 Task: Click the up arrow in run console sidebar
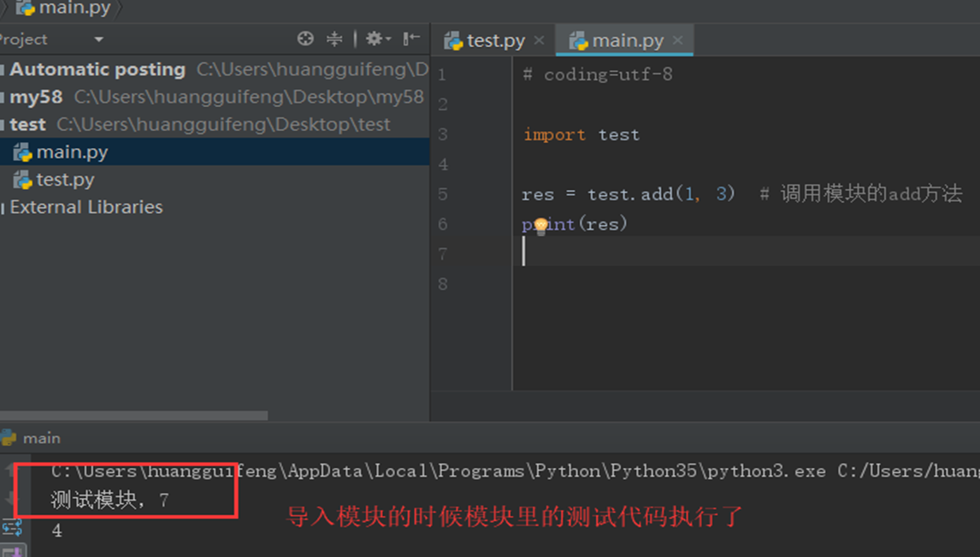[9, 471]
